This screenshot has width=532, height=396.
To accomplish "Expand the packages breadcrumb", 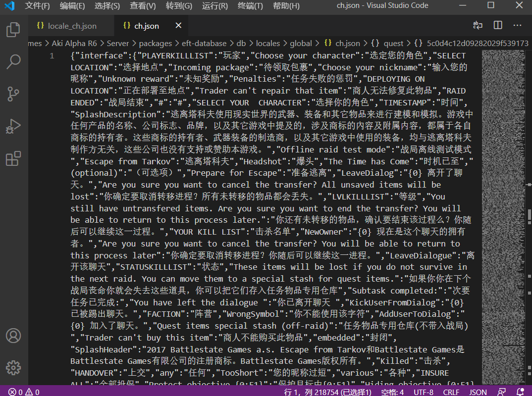I will click(x=156, y=44).
